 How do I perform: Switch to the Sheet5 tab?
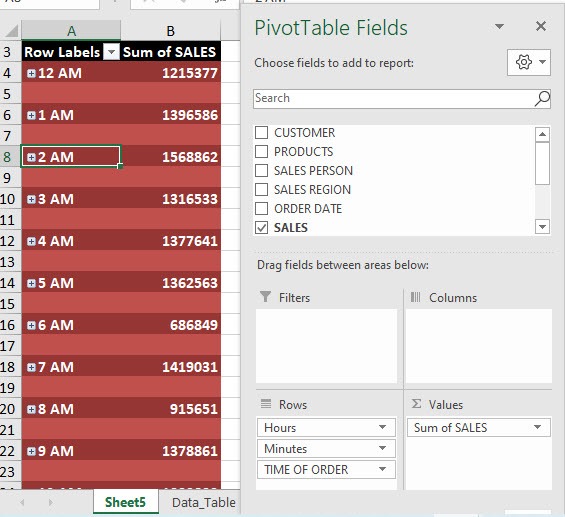coord(125,502)
